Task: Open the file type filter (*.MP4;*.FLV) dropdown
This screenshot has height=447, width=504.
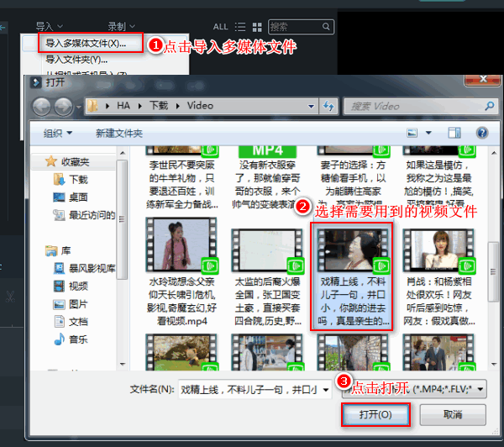Action: (414, 389)
